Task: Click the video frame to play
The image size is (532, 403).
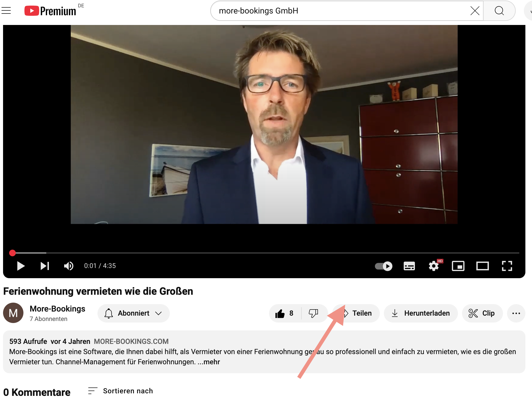Action: point(264,124)
